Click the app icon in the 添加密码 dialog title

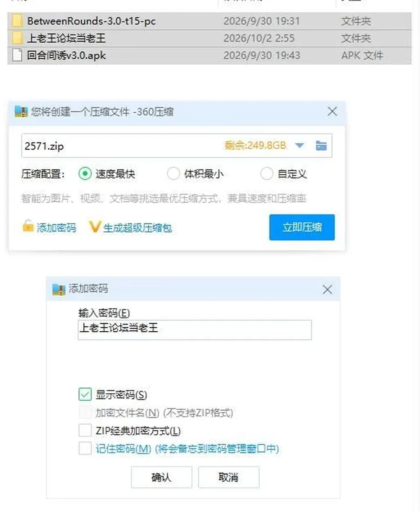(x=59, y=289)
